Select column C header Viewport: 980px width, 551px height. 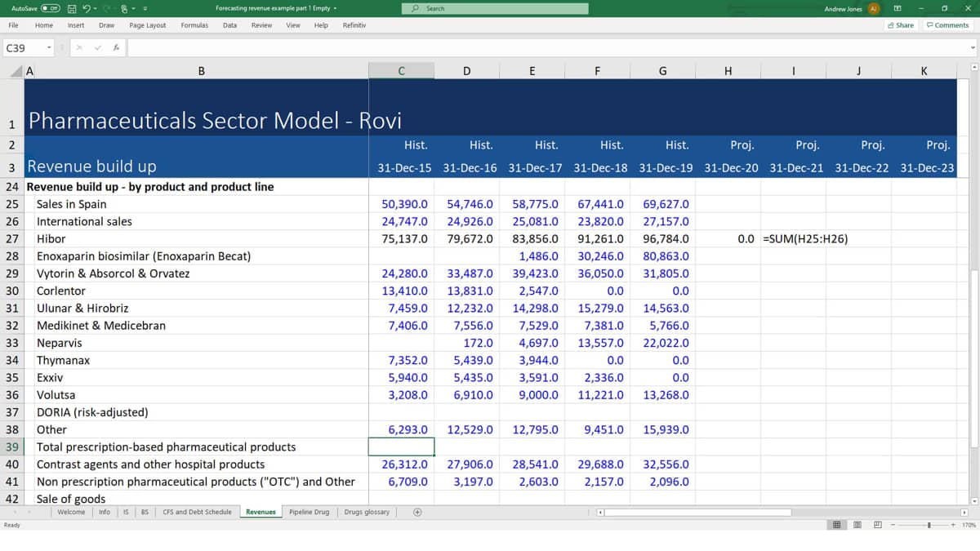point(401,71)
